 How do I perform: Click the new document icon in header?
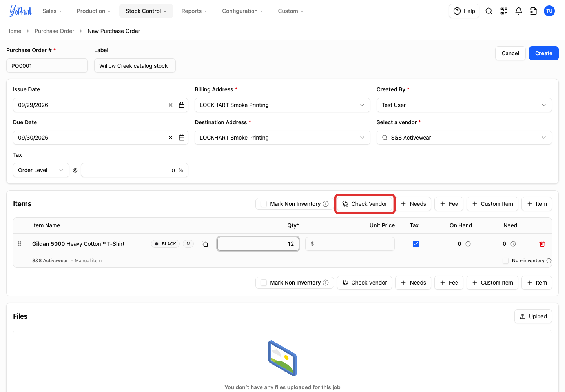point(534,11)
